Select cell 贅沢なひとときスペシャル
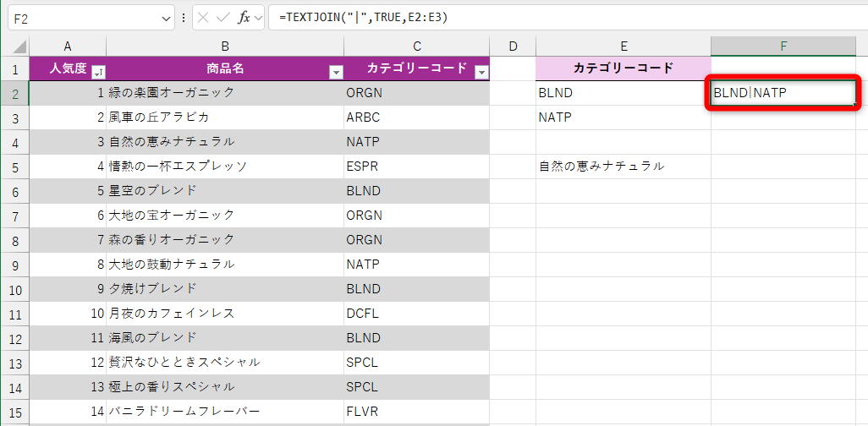The height and width of the screenshot is (426, 868). pyautogui.click(x=225, y=362)
